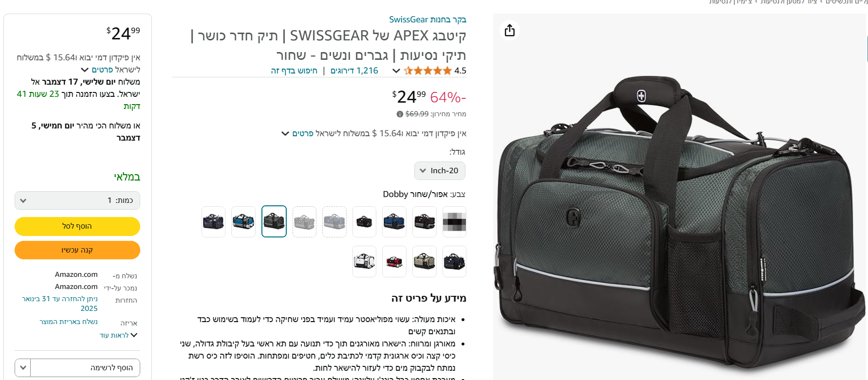868x380 pixels.
Task: Visit the SwissGear store link
Action: [427, 19]
